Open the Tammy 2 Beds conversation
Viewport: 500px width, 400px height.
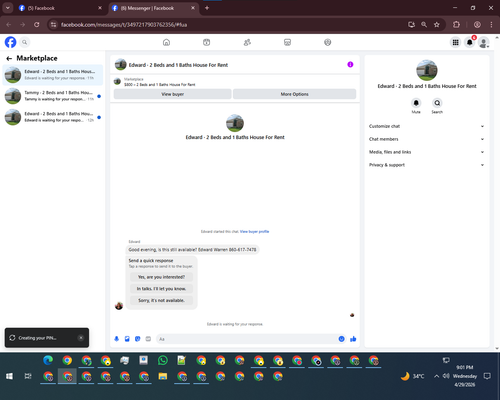(53, 96)
